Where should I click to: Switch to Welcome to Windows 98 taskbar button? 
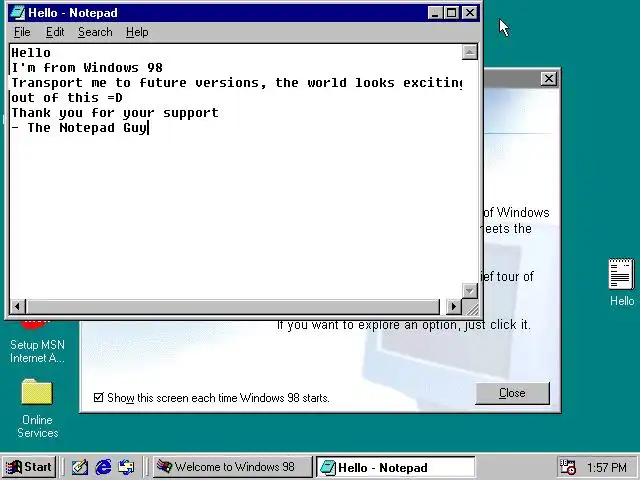tap(232, 467)
